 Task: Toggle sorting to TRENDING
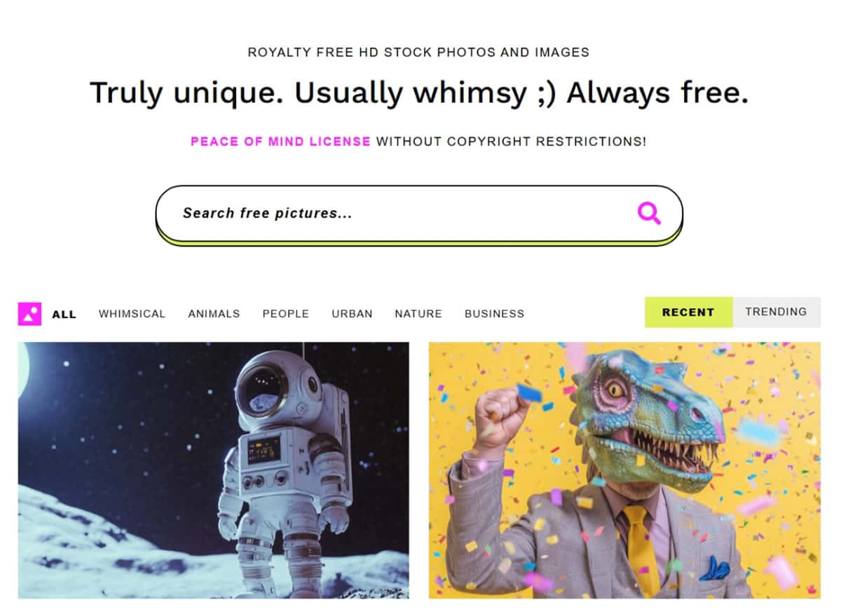776,313
